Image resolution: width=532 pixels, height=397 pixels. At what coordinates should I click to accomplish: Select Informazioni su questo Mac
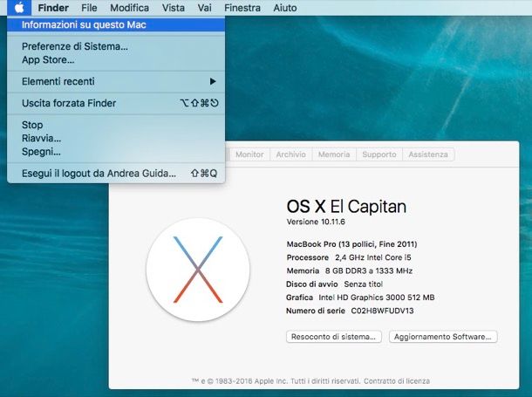116,24
